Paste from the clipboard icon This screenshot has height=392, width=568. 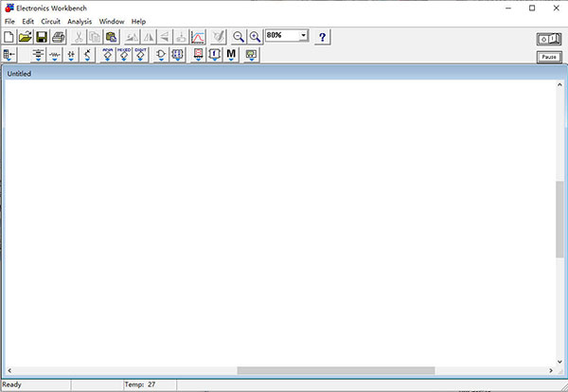click(x=111, y=37)
